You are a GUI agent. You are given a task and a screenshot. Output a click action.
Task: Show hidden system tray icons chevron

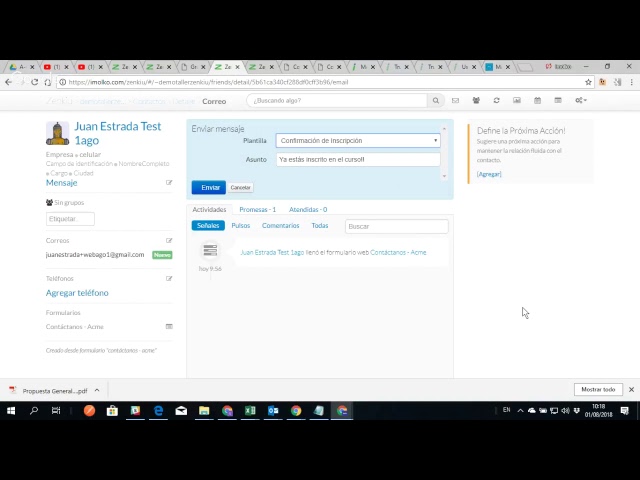coord(520,411)
